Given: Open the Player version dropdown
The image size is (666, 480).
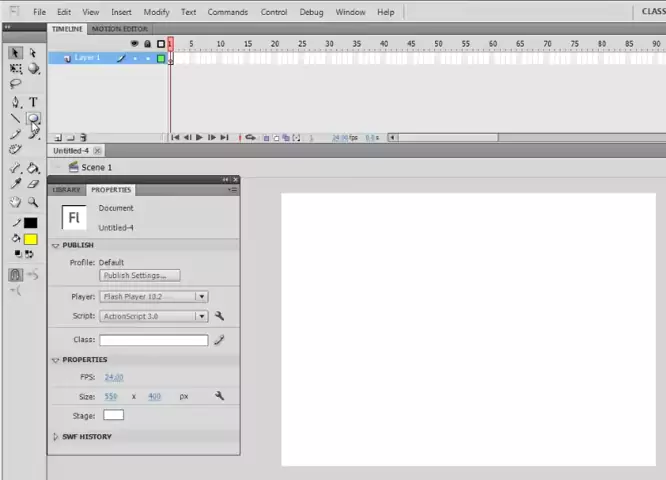Looking at the screenshot, I should tap(201, 297).
